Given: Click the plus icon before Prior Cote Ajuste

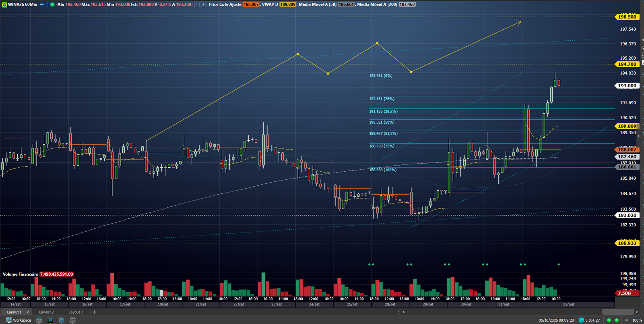Looking at the screenshot, I should [x=204, y=4].
